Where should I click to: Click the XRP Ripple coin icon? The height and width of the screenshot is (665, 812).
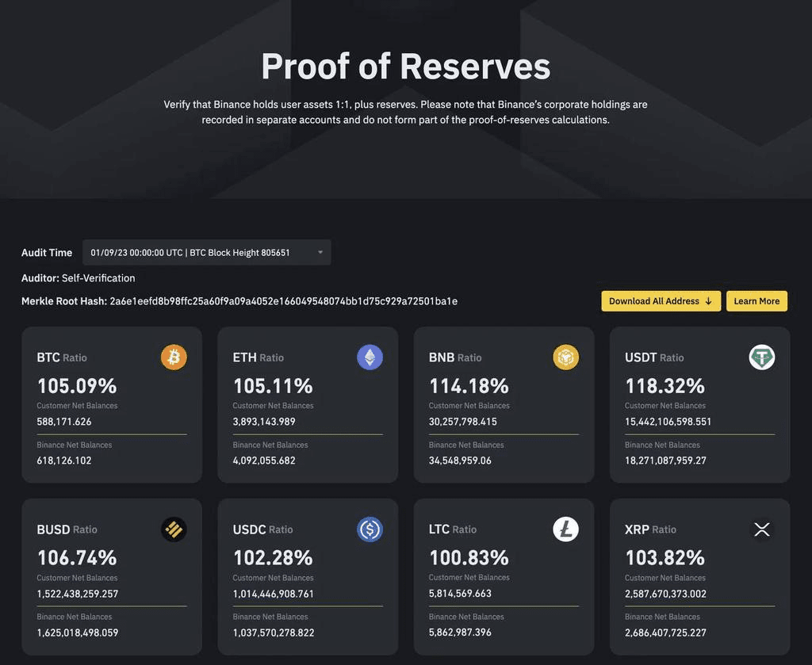(x=762, y=529)
